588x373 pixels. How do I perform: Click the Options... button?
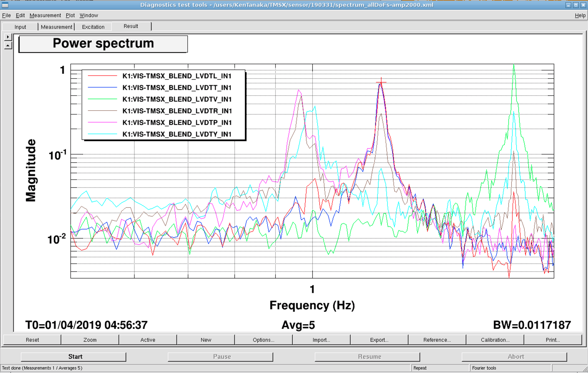click(x=263, y=340)
